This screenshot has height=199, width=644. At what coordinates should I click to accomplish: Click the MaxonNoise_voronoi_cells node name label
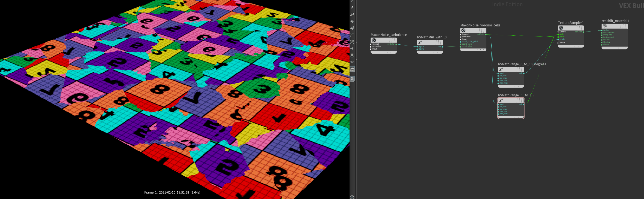tap(480, 25)
